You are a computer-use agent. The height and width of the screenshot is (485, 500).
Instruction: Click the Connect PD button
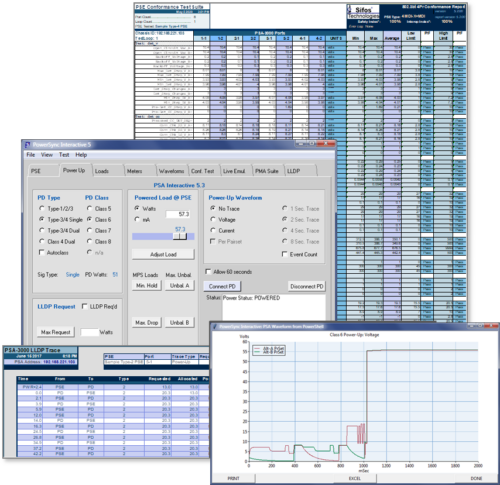click(x=222, y=286)
